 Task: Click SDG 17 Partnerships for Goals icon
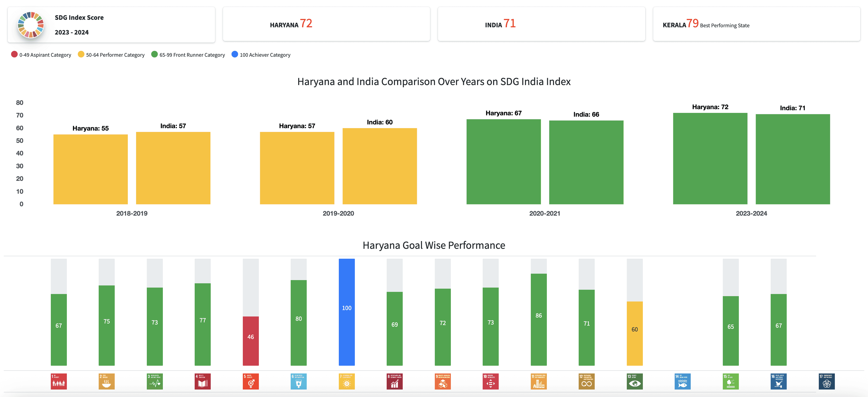[x=827, y=381]
